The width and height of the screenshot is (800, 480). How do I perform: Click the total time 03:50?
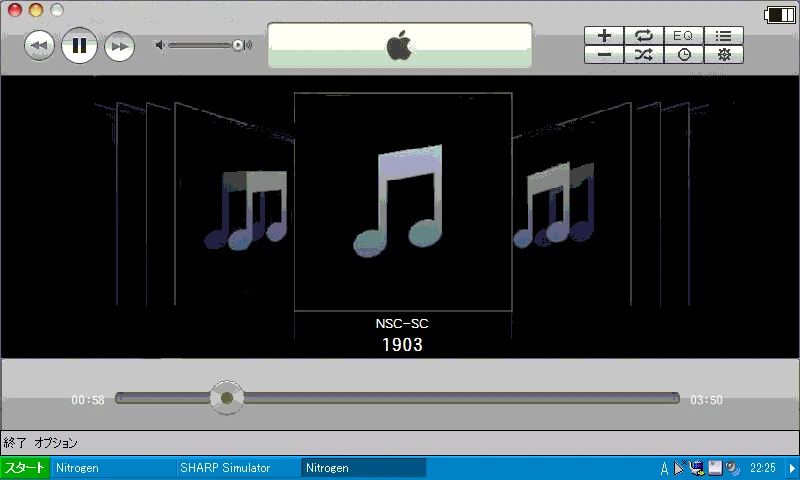(x=707, y=400)
